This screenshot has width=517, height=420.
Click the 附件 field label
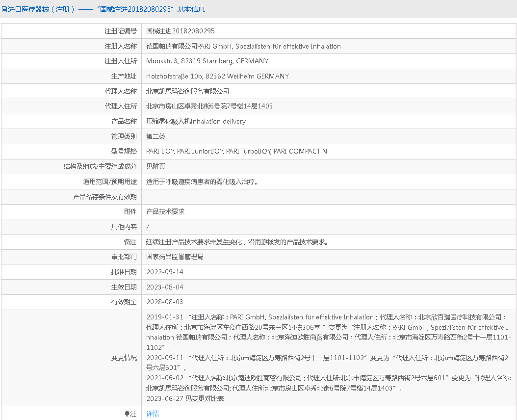coord(130,211)
